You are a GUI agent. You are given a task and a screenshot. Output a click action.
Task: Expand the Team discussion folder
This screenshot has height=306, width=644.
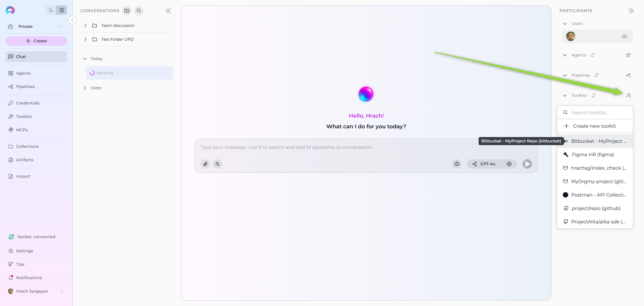(x=86, y=26)
